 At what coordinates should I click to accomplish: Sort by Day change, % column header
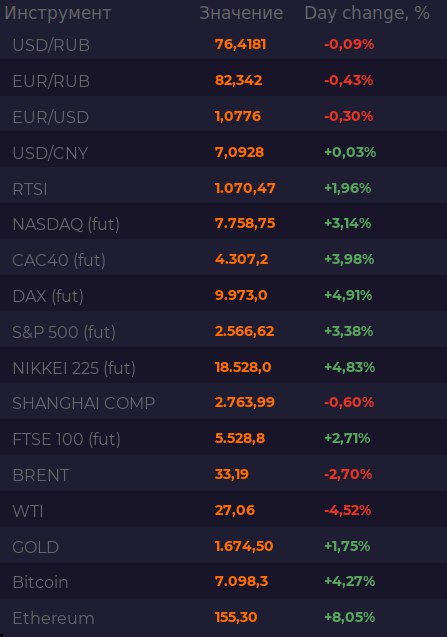coord(367,13)
